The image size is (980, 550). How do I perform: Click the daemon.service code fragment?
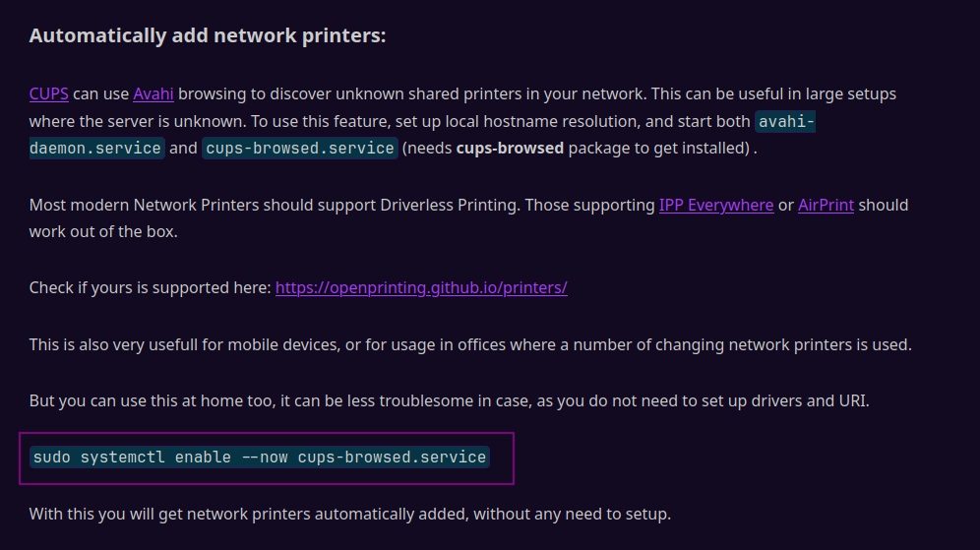(x=96, y=149)
